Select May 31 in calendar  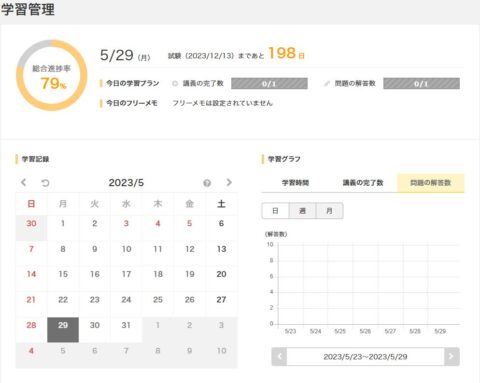tap(126, 330)
